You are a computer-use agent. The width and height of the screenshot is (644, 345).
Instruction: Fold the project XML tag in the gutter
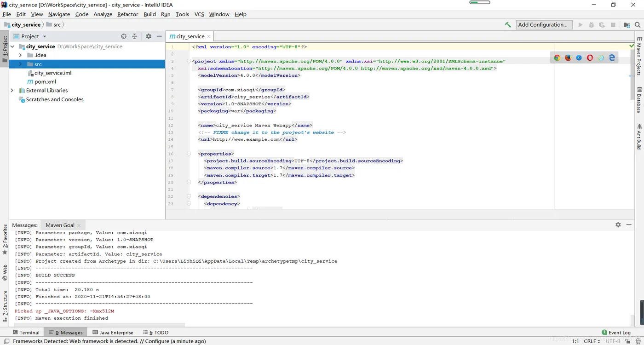(189, 61)
